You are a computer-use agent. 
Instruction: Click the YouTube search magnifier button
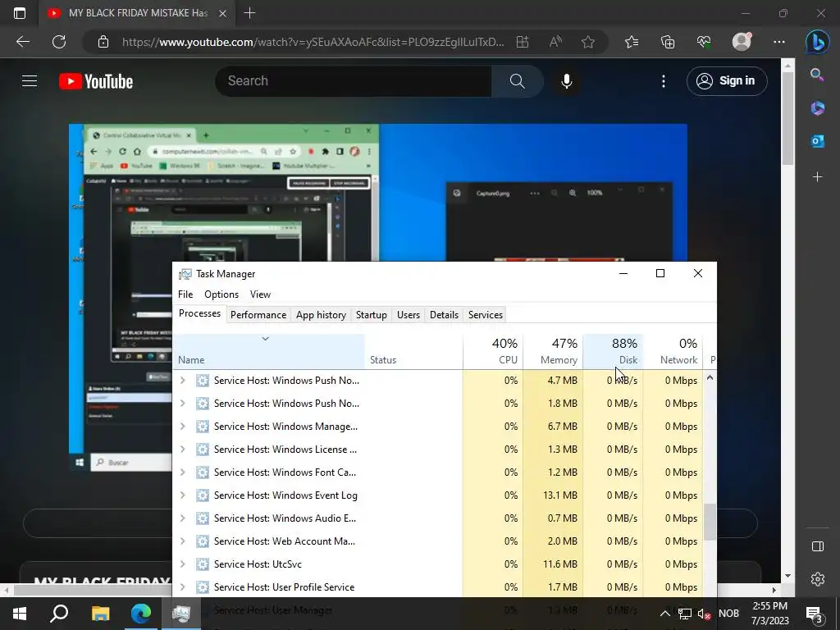point(517,81)
